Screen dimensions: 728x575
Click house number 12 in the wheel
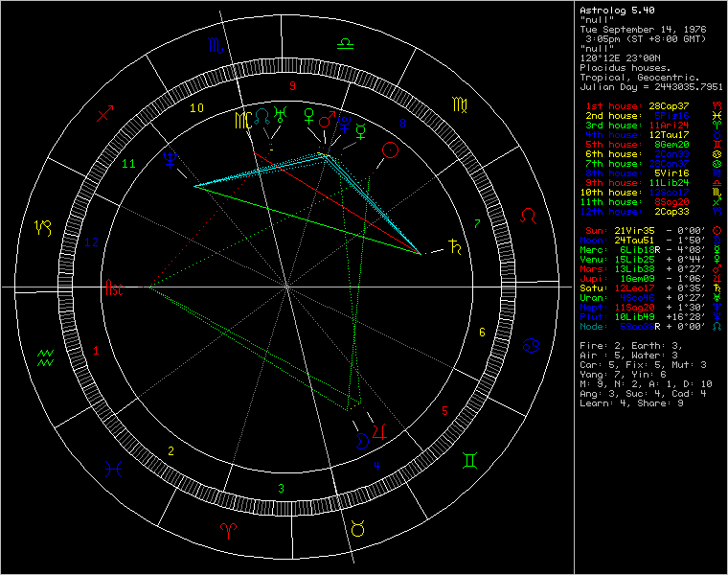[91, 242]
